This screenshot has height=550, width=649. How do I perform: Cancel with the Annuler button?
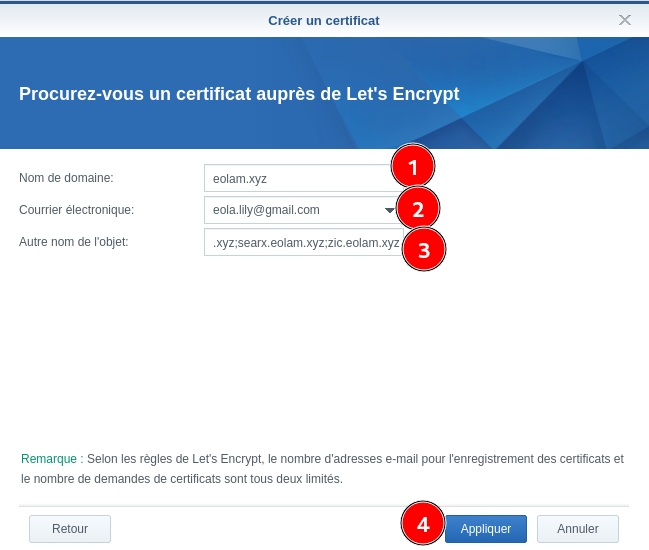(577, 529)
